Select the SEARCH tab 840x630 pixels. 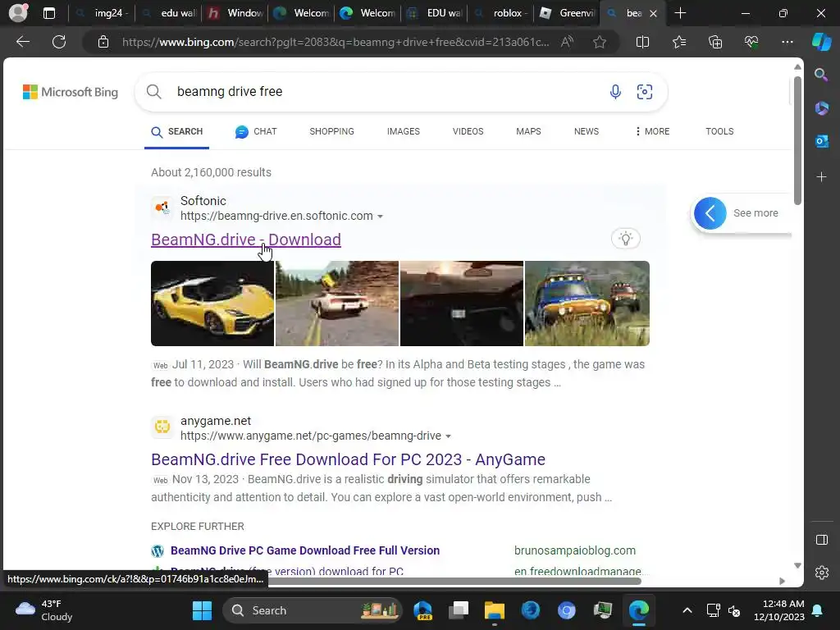click(x=177, y=131)
